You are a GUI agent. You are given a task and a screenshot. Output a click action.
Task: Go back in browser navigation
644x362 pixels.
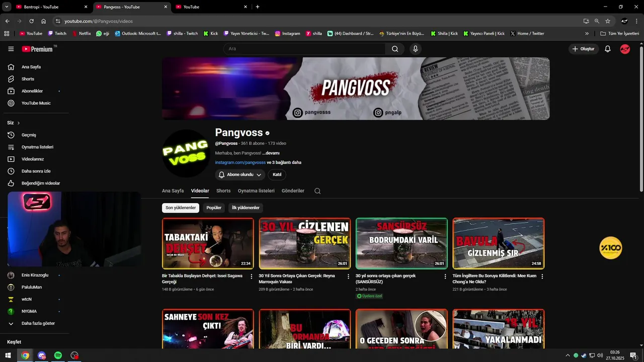click(7, 21)
